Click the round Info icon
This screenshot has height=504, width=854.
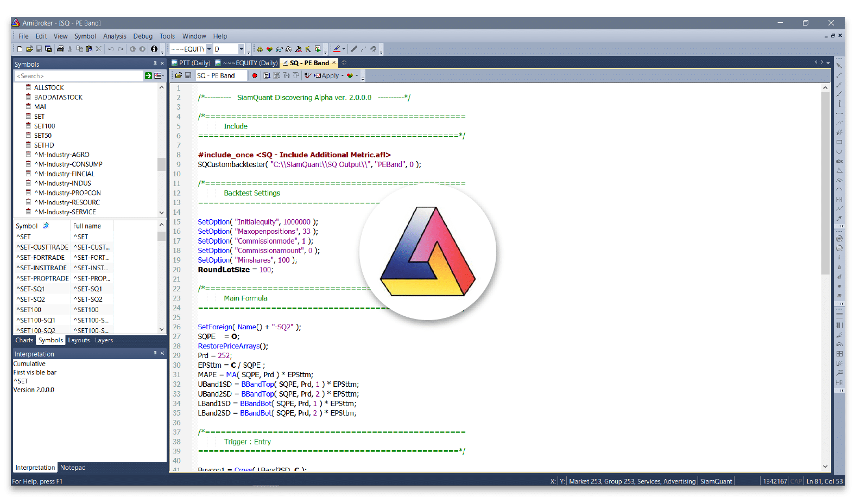click(154, 49)
